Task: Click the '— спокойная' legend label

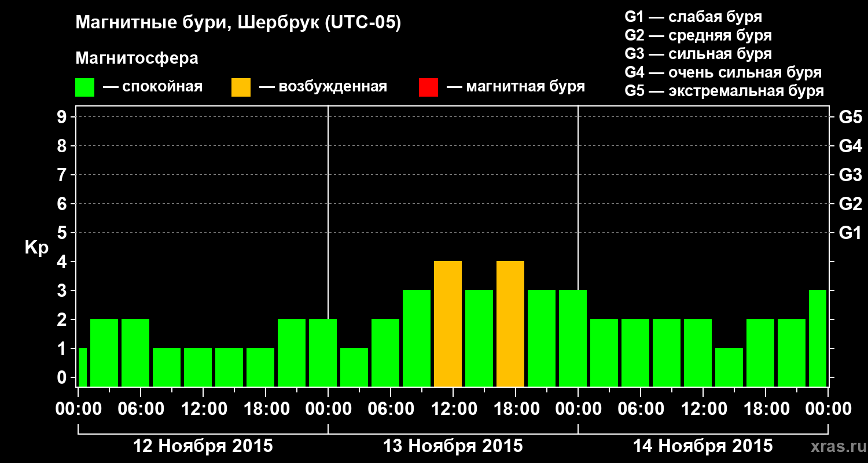Action: [153, 87]
